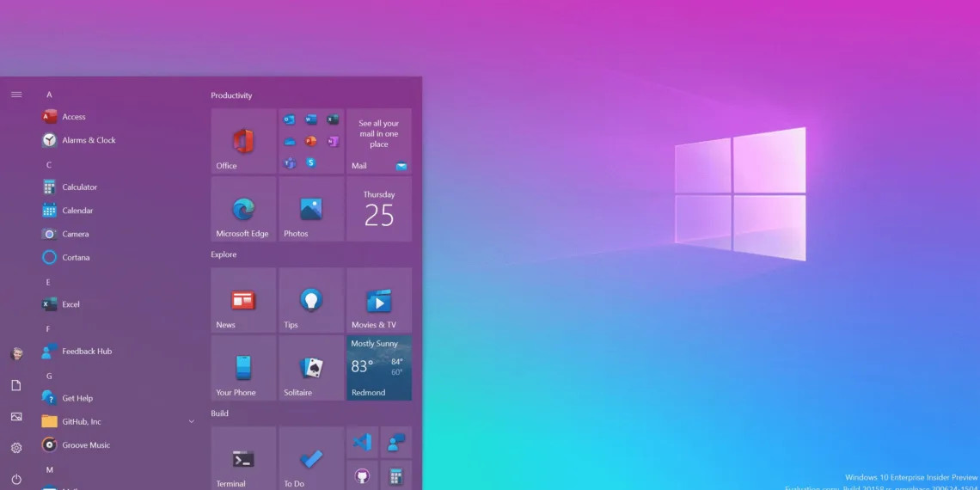Launch the Visual Studio Code small tile
980x490 pixels.
(x=363, y=443)
